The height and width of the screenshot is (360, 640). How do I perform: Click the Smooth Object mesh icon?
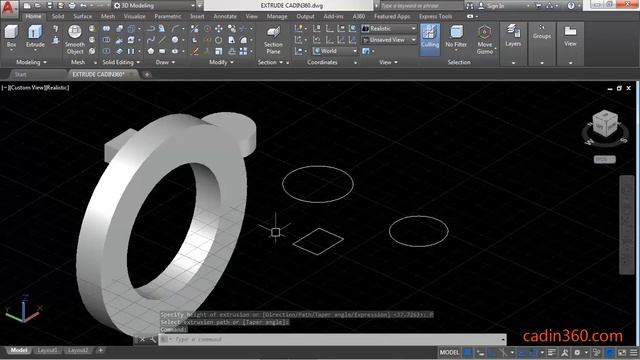75,32
